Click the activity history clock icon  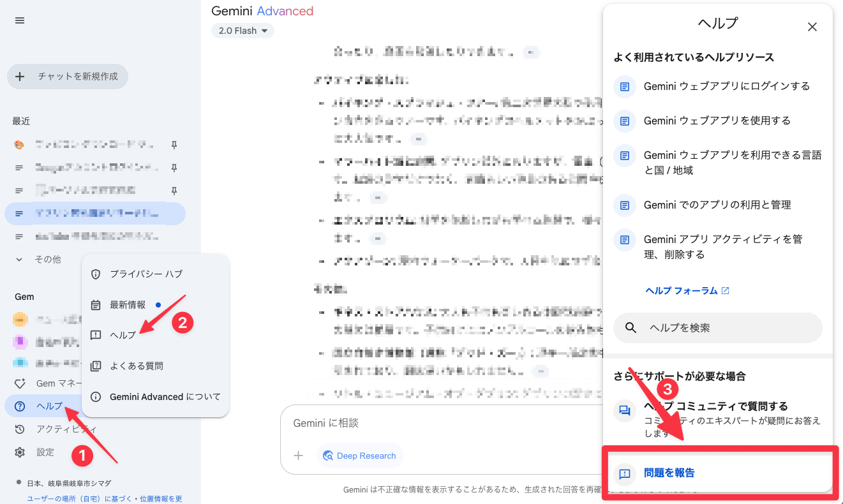[20, 429]
